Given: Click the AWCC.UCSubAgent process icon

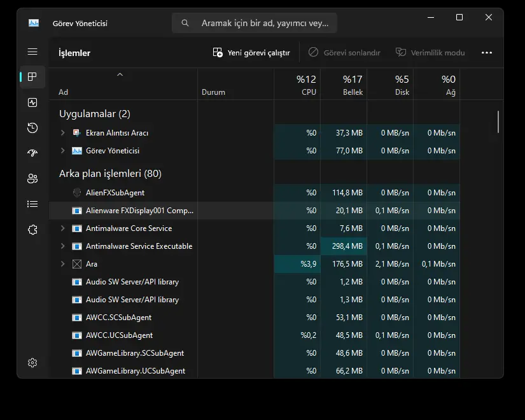Looking at the screenshot, I should 76,335.
